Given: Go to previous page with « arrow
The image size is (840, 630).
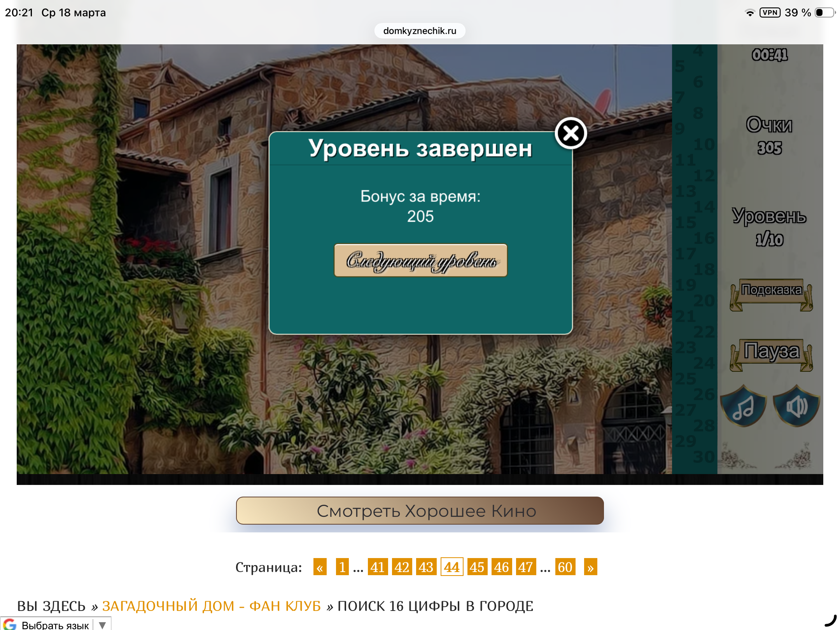Looking at the screenshot, I should (320, 567).
